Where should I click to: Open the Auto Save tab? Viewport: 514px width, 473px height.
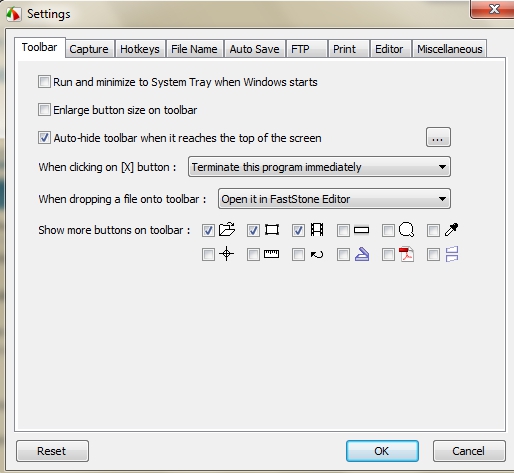tap(254, 49)
